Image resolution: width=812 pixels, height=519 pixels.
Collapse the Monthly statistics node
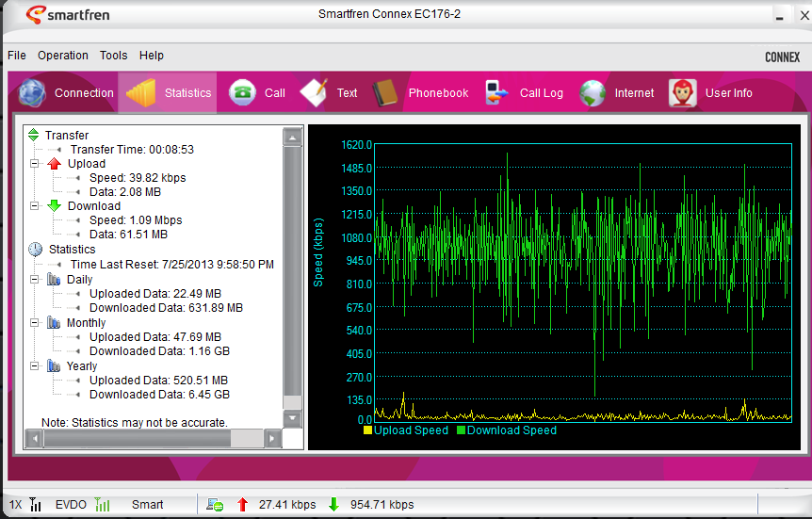click(34, 323)
